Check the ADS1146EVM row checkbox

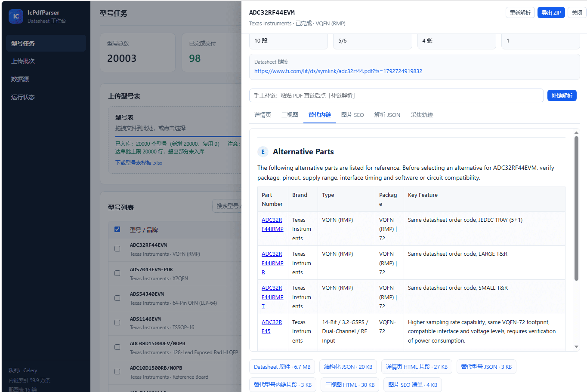117,322
